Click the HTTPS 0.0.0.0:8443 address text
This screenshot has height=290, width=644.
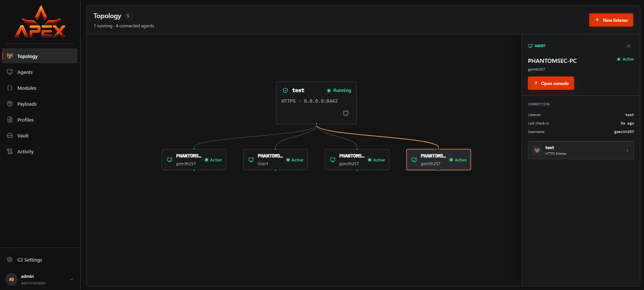[x=309, y=101]
